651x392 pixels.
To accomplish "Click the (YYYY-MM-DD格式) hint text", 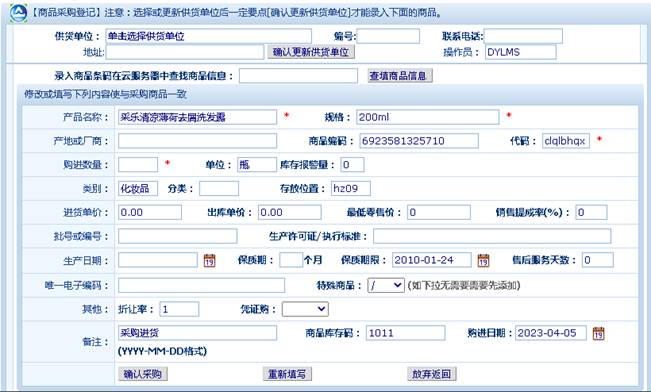I will (x=162, y=351).
